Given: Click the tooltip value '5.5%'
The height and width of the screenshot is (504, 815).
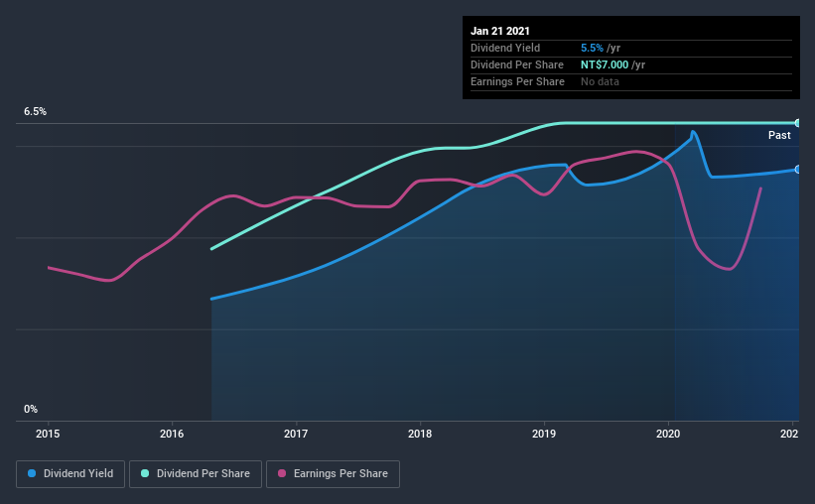Looking at the screenshot, I should point(592,48).
